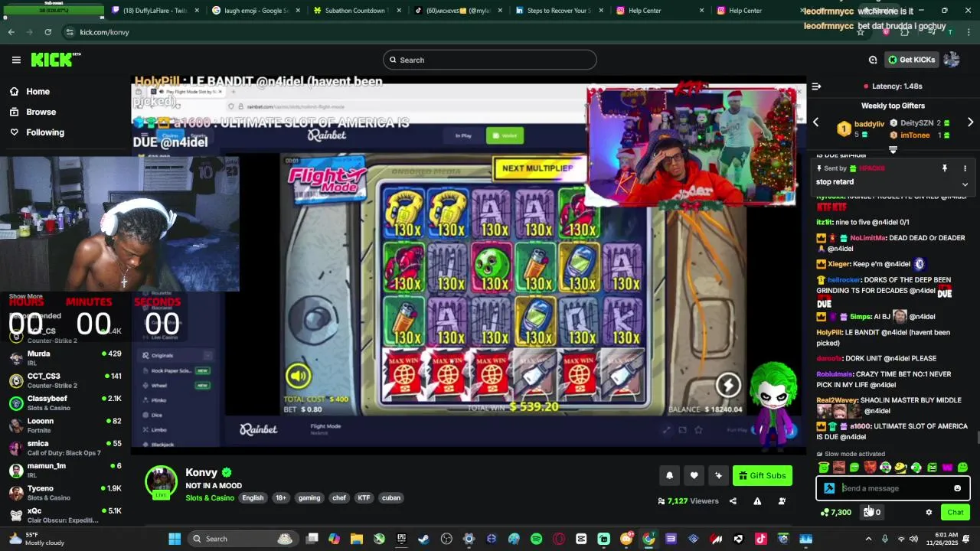Click the user icon beside report
Screen dimensions: 980x551
(x=782, y=501)
